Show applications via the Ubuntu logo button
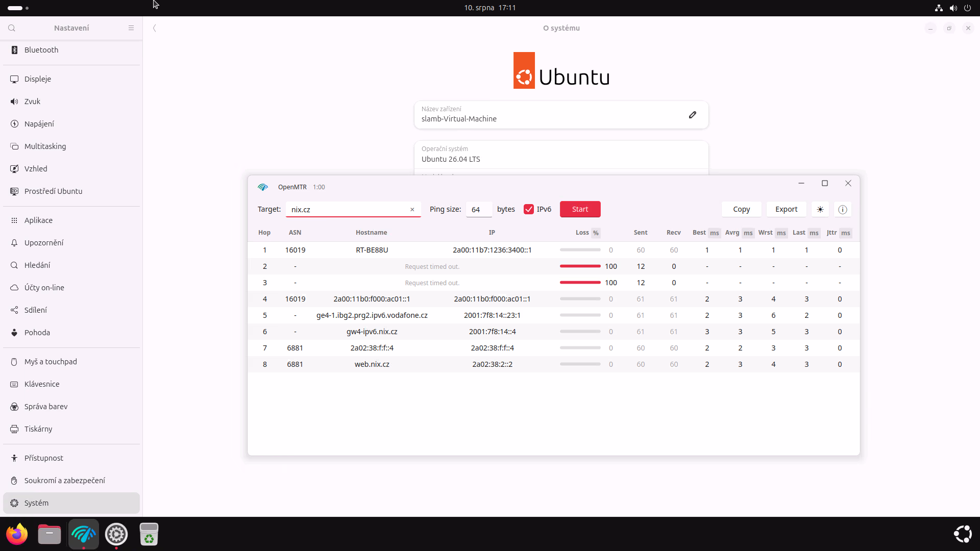The height and width of the screenshot is (551, 980). pos(963,534)
